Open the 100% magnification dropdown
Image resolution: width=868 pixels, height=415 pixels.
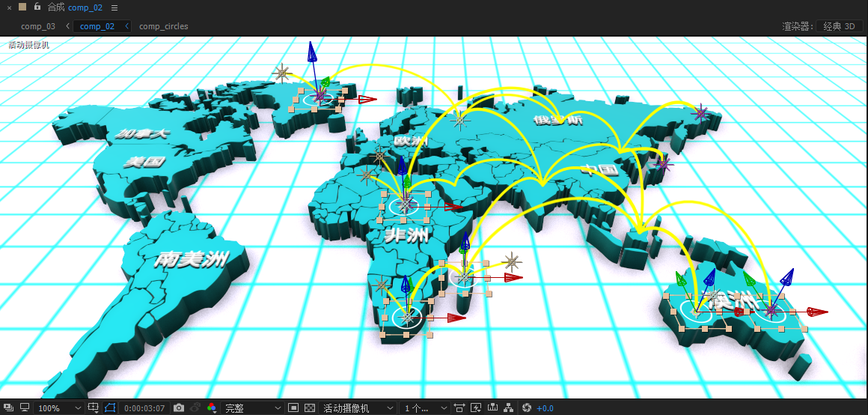coord(58,408)
